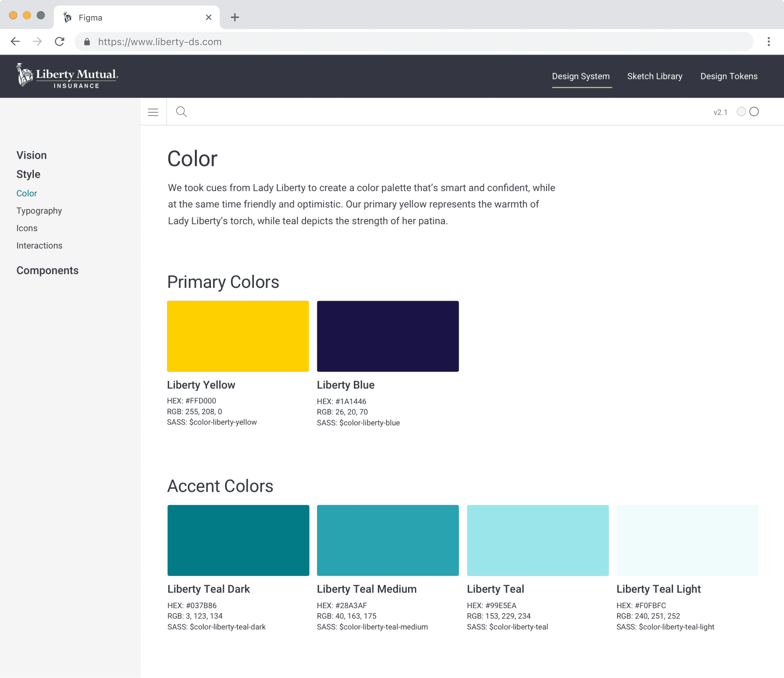Click RGB: 26, 20, 70 text
The image size is (784, 678).
tap(342, 412)
